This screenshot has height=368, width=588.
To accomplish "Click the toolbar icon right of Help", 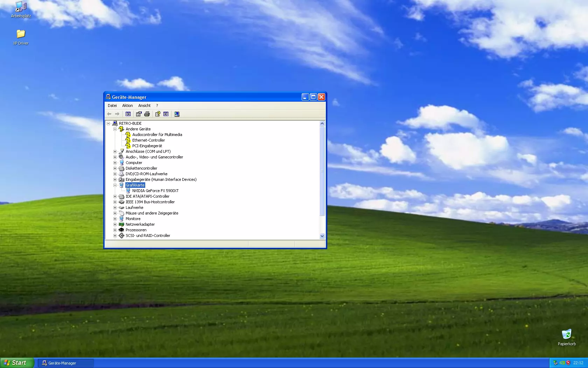I will coord(166,114).
